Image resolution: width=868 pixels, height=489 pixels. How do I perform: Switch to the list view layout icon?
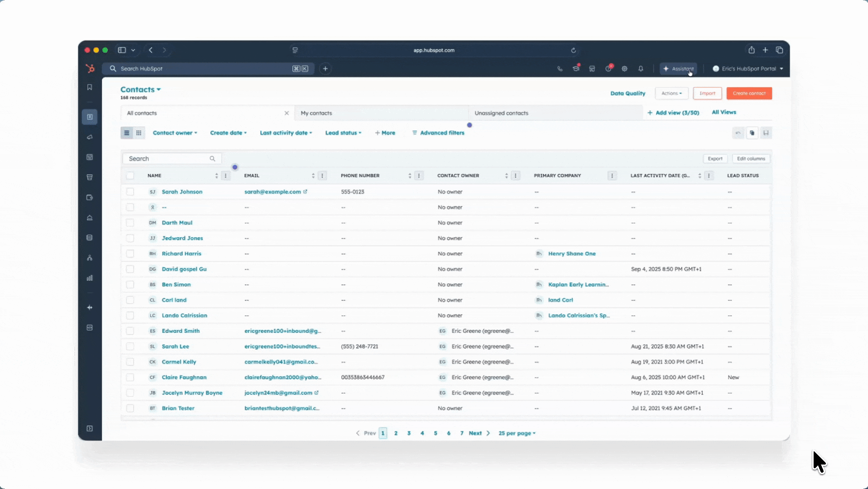(127, 133)
